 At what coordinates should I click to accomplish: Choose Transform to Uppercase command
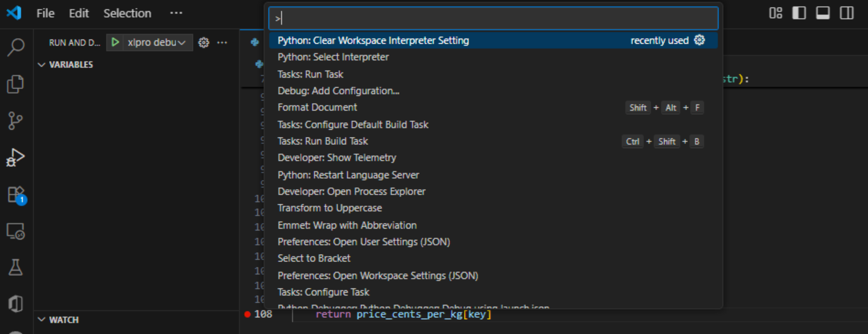pos(493,208)
